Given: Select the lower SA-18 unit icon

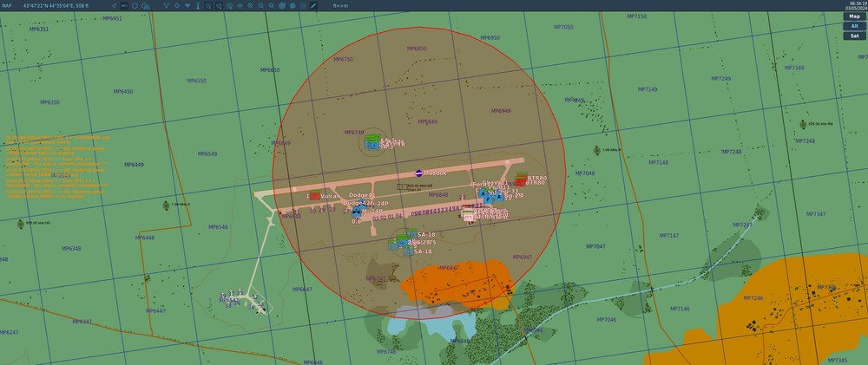Looking at the screenshot, I should 408,251.
